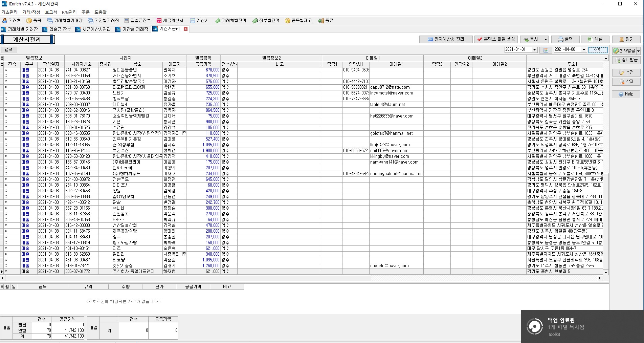Screen dimensions: 644x343
Task: Click the 전자계산서 관리 button
Action: (446, 39)
